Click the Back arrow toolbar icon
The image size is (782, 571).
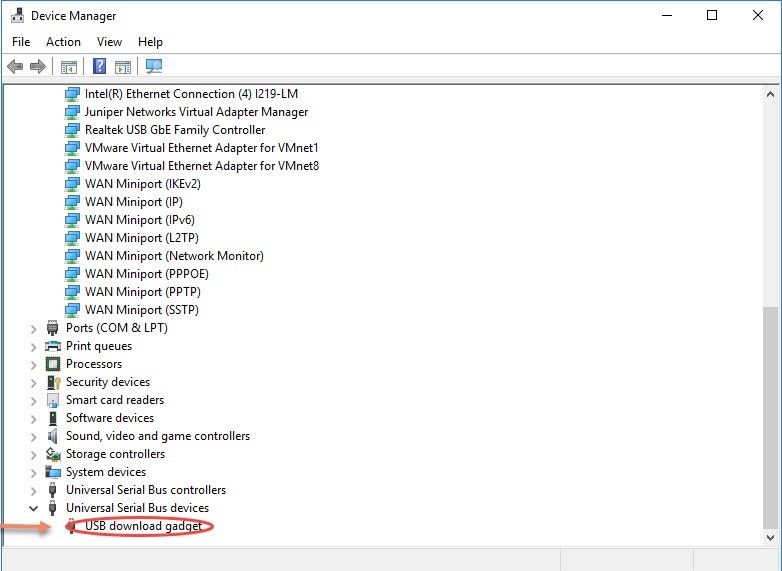click(x=15, y=66)
